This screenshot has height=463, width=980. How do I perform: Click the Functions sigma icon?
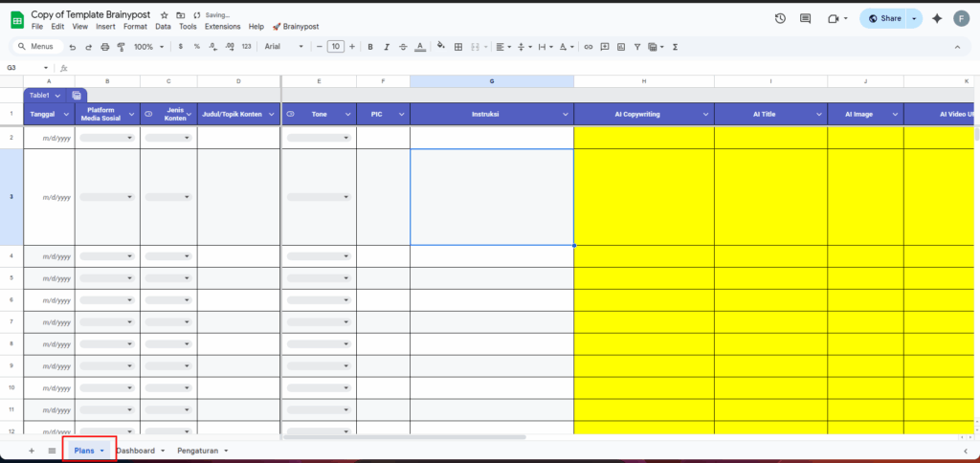676,46
